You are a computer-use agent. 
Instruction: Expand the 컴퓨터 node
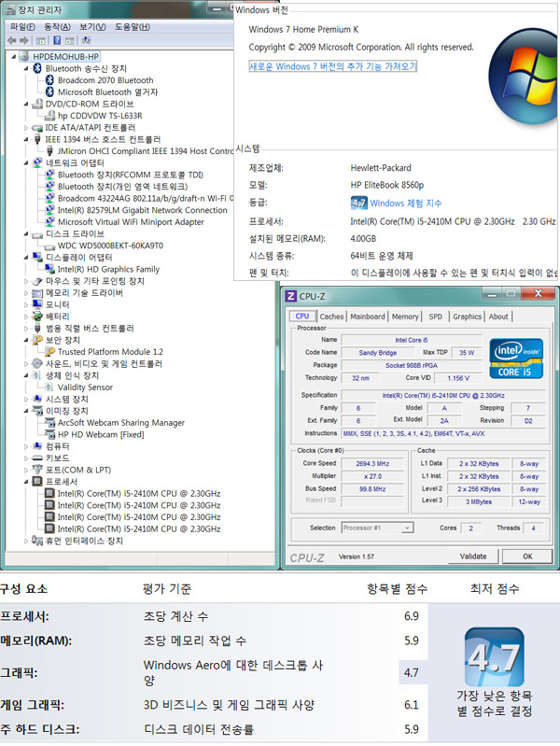tap(27, 446)
